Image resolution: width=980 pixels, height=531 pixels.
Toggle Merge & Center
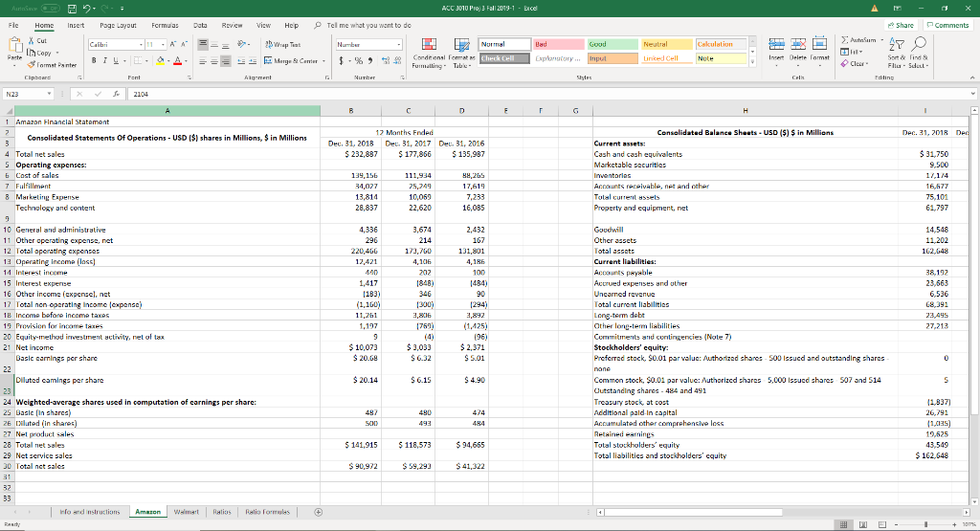tap(291, 61)
